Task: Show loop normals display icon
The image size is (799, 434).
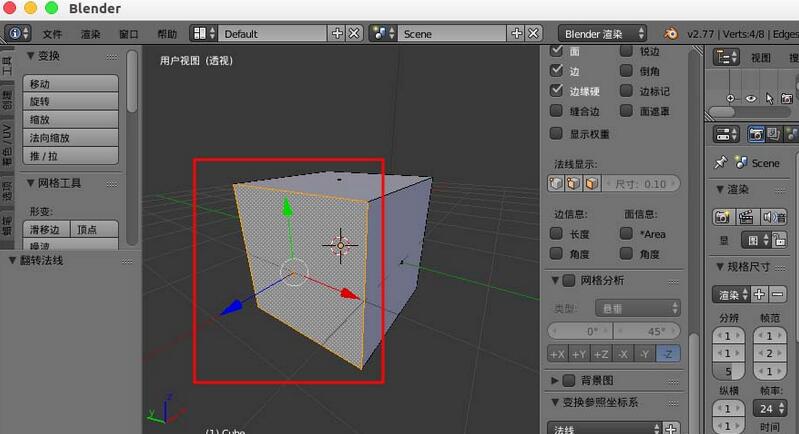Action: (x=573, y=183)
